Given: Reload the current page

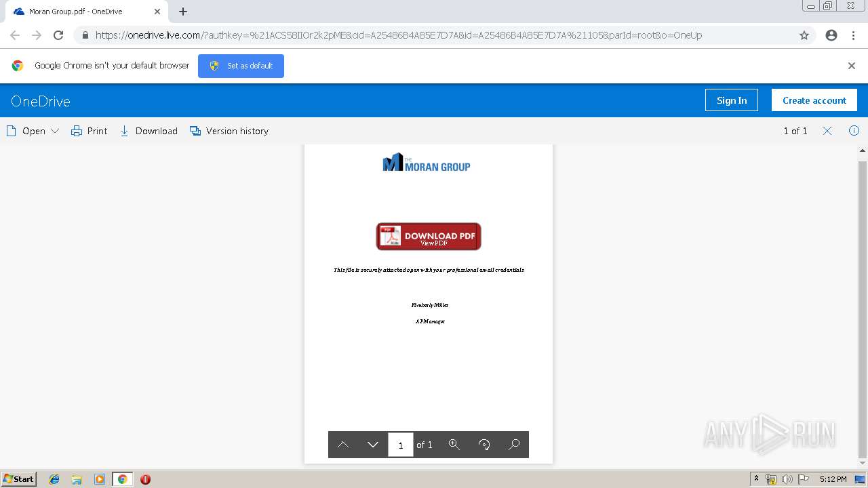Looking at the screenshot, I should point(58,35).
